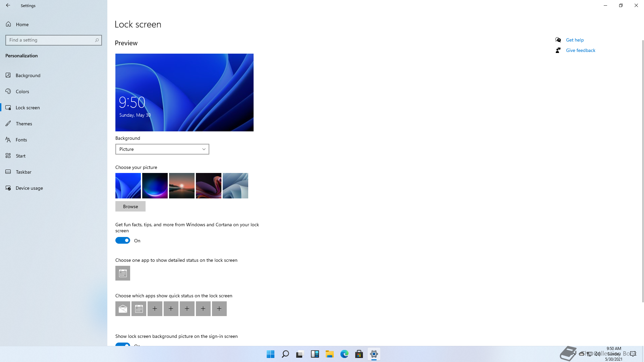This screenshot has width=644, height=362.
Task: Open Taskbar personalization settings
Action: [x=54, y=172]
